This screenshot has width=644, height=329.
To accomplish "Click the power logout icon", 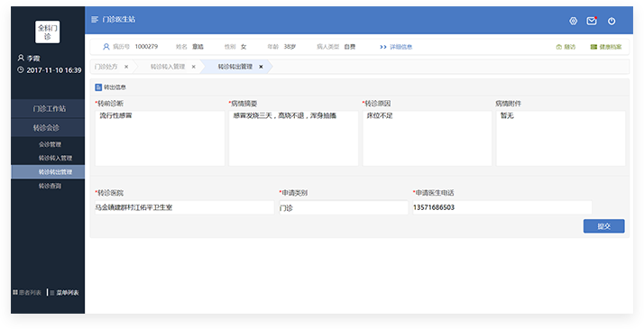I will click(612, 22).
